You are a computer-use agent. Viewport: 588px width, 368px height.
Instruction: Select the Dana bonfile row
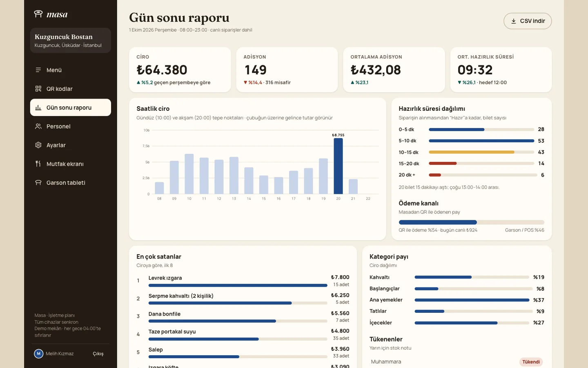tap(243, 317)
